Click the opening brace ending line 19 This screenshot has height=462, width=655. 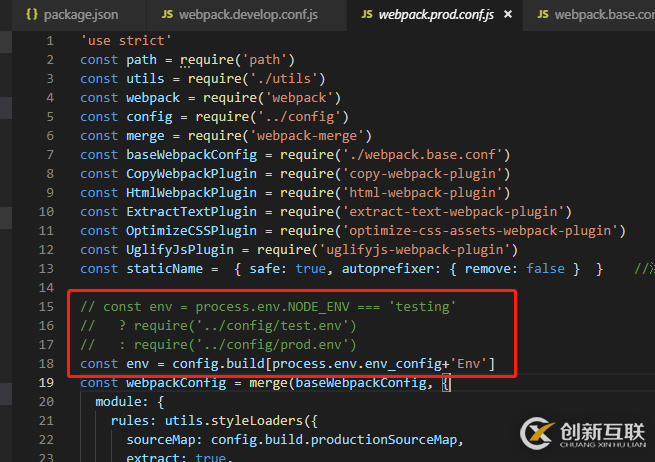(446, 382)
